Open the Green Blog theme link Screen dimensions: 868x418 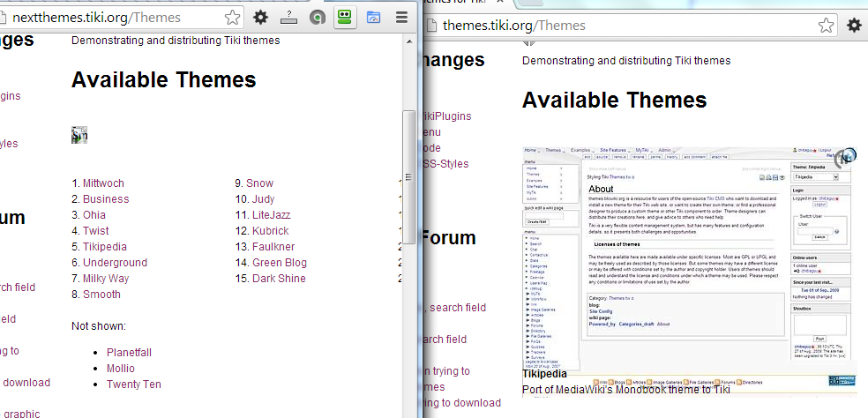pyautogui.click(x=280, y=263)
